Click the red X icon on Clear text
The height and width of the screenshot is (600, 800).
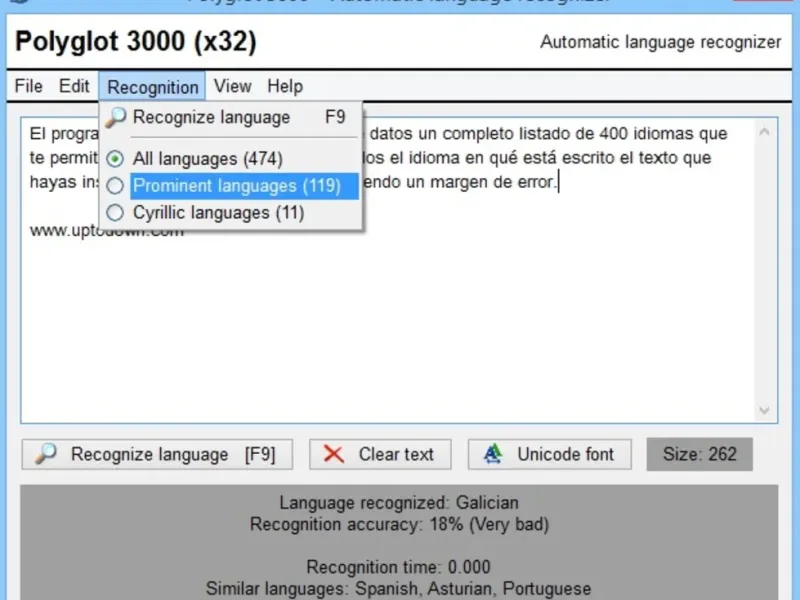pyautogui.click(x=334, y=454)
